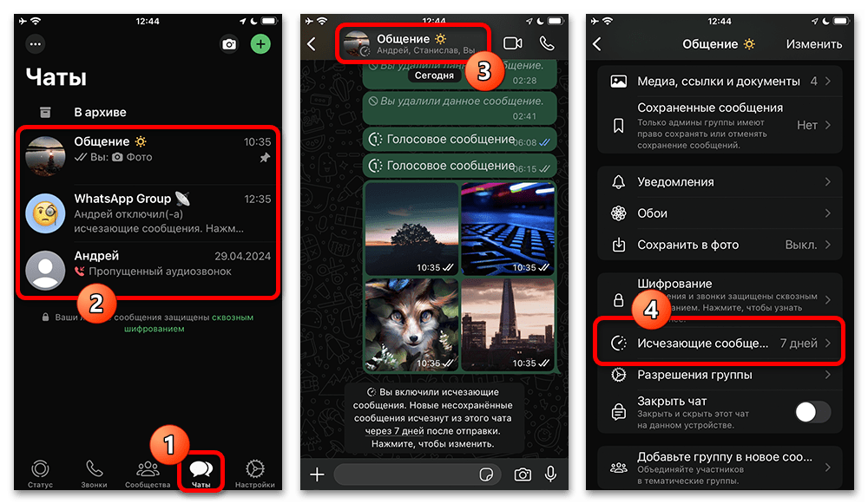This screenshot has height=504, width=868.
Task: Tap the camera icon in Chats header
Action: (228, 44)
